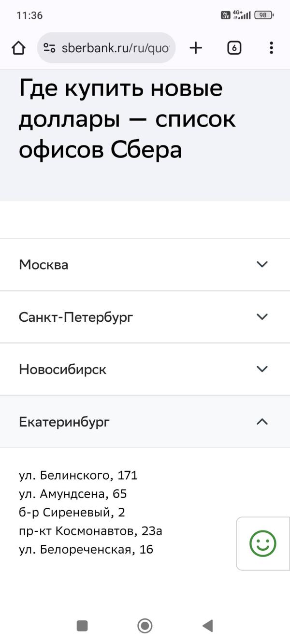Tap the Екатеринбург section header label
The height and width of the screenshot is (644, 290).
64,422
